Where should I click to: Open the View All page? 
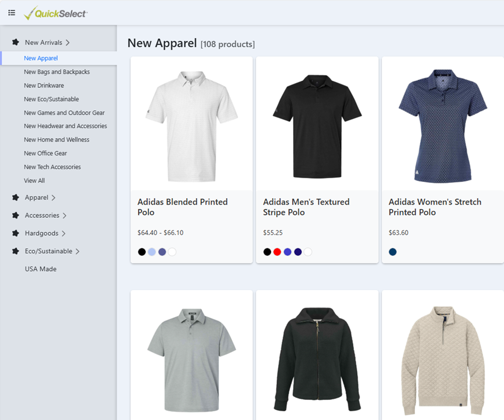34,180
